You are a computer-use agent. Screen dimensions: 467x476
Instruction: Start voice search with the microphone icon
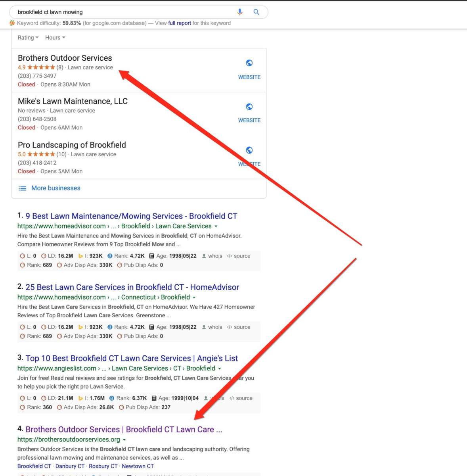tap(240, 12)
